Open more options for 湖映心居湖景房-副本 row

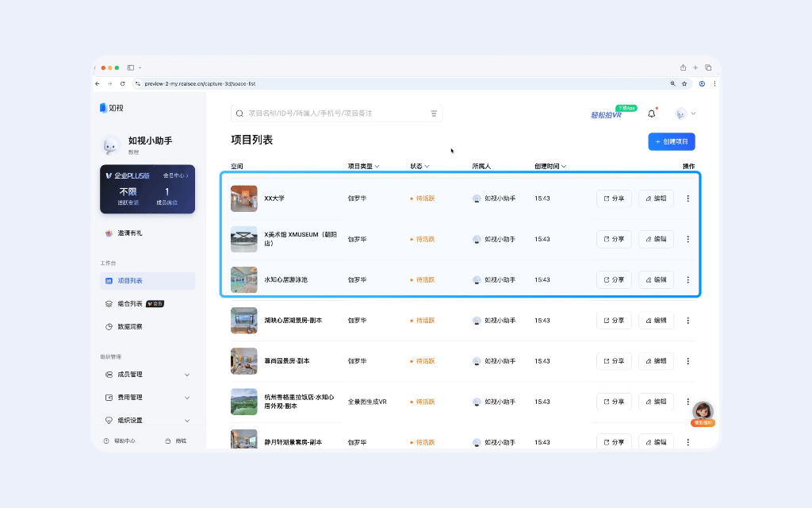(x=688, y=321)
